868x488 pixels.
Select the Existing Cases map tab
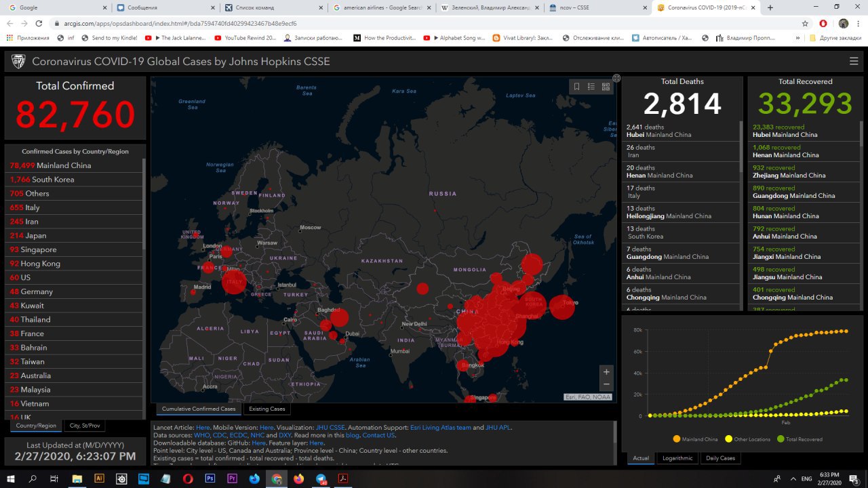267,409
